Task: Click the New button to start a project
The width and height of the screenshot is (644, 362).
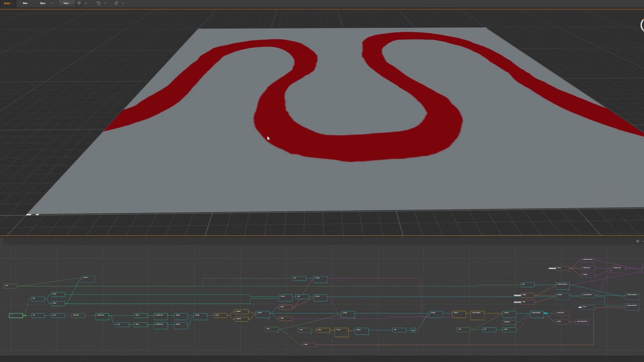Action: (25, 3)
